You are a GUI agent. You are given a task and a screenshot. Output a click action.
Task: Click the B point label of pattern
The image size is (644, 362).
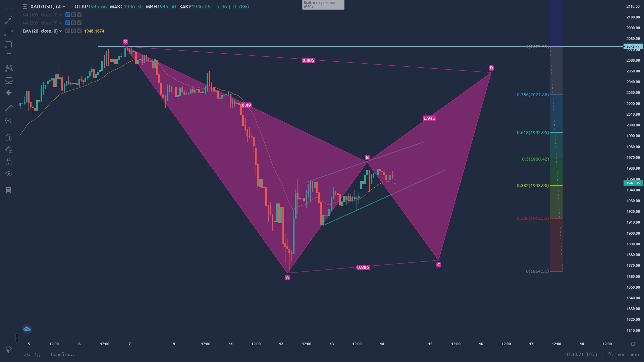[x=367, y=158]
